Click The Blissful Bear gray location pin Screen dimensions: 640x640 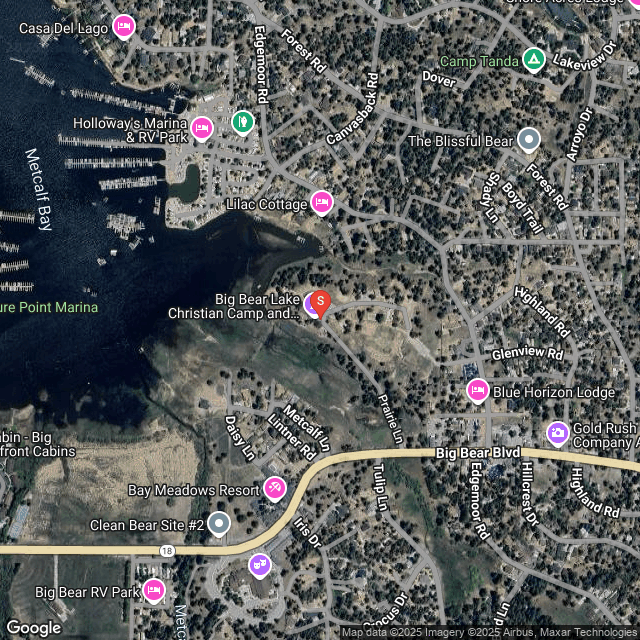[529, 140]
